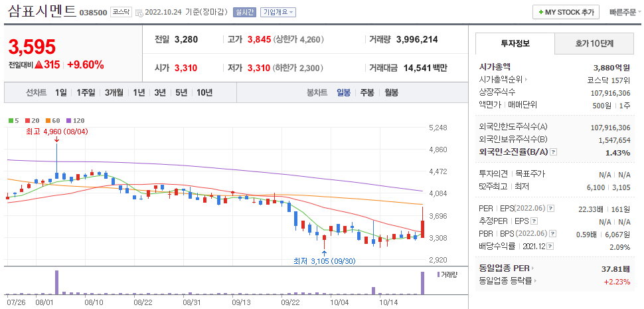Click the calendar/time icon next to 2022.10.24
Viewport: 644px width, 309px height.
(139, 13)
